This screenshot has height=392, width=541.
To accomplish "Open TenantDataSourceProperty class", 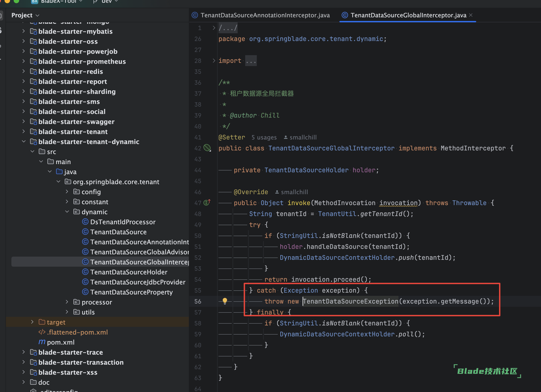I will (x=131, y=292).
